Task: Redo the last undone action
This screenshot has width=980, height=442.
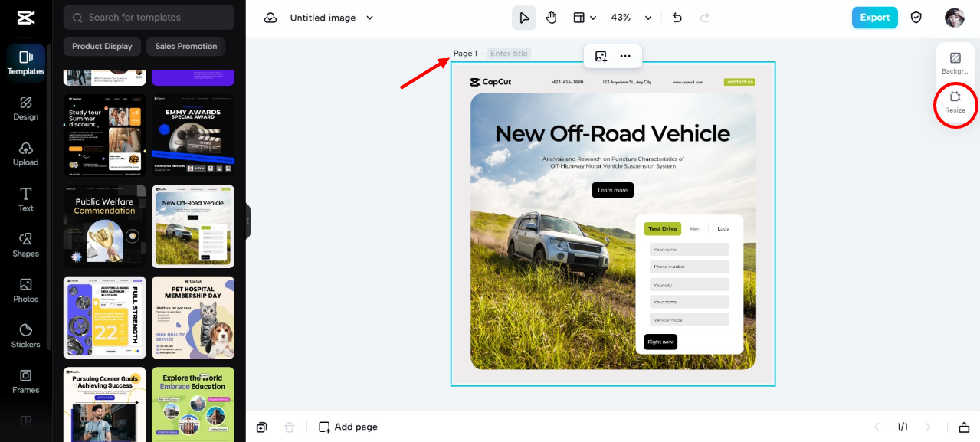Action: coord(705,18)
